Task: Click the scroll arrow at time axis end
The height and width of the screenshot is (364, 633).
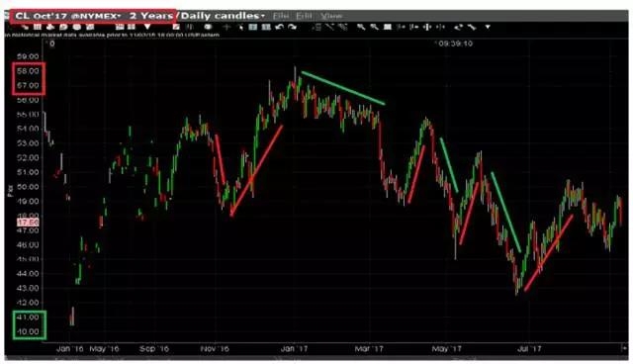Action: [624, 348]
